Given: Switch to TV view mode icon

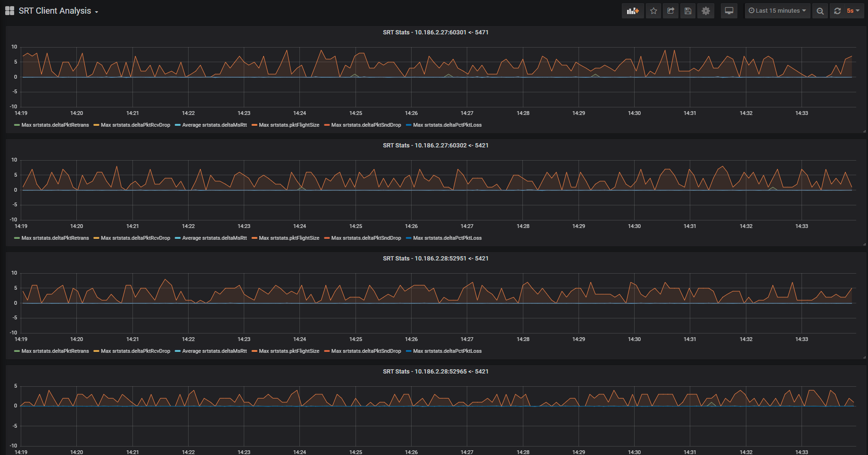Looking at the screenshot, I should click(x=729, y=11).
